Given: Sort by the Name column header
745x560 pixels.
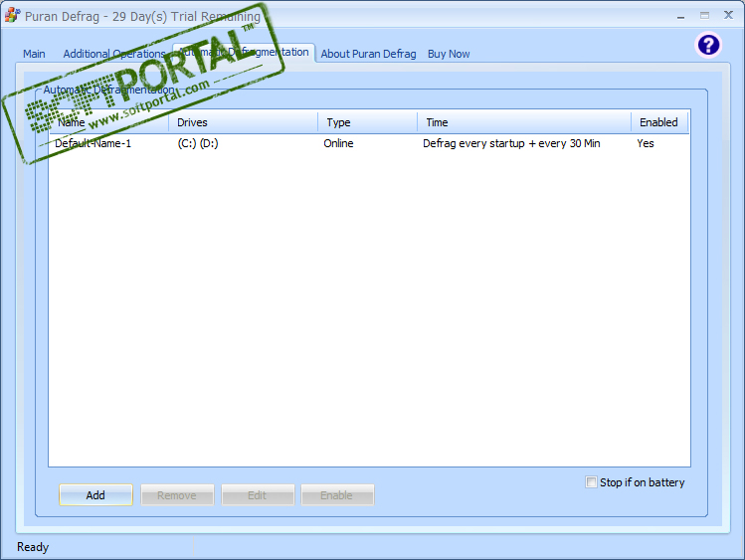Looking at the screenshot, I should (x=108, y=122).
